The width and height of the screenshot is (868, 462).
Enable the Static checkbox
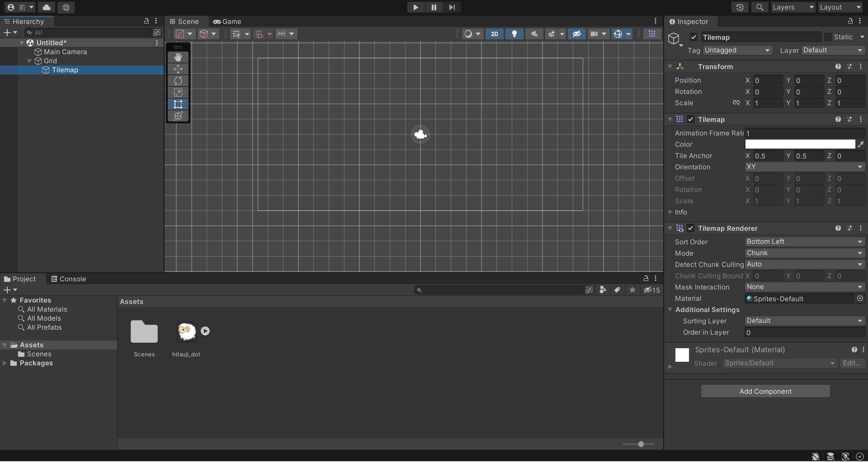(828, 37)
